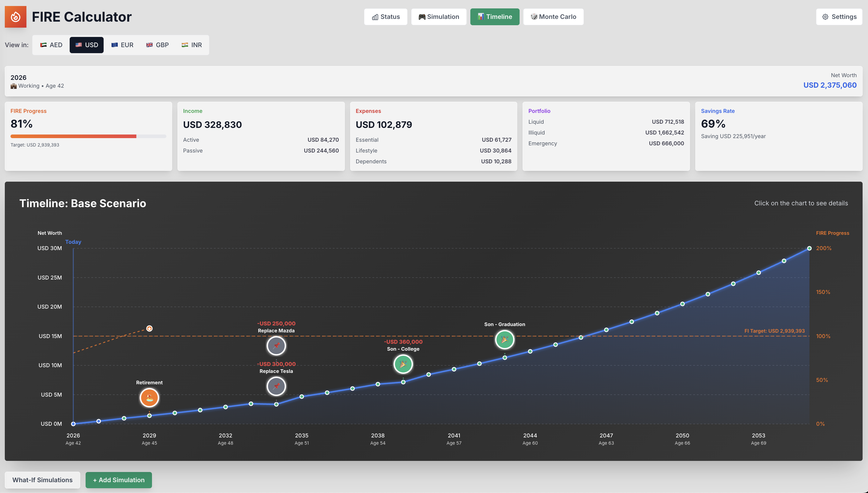
Task: Select a net worth data point near age 60
Action: [x=530, y=351]
